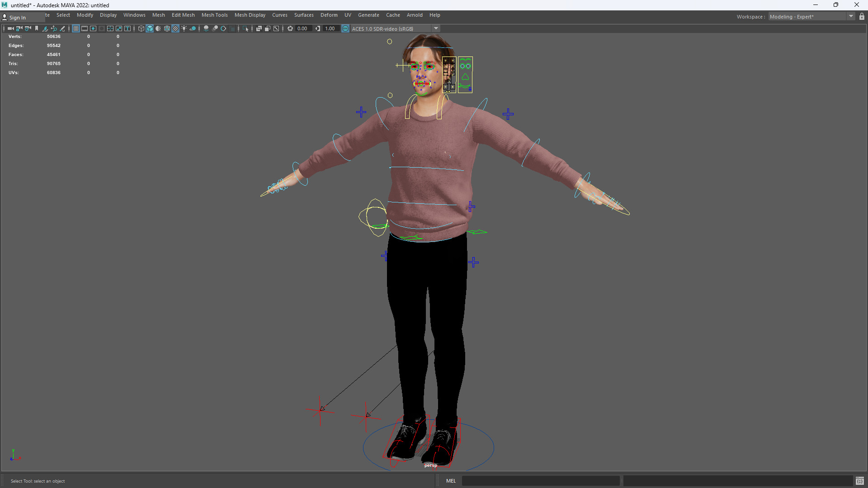Toggle the film gate overlay
868x488 pixels.
click(x=85, y=28)
